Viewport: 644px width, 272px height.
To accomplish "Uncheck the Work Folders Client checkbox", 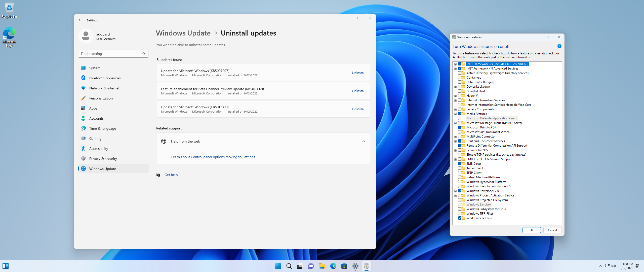I will point(460,218).
